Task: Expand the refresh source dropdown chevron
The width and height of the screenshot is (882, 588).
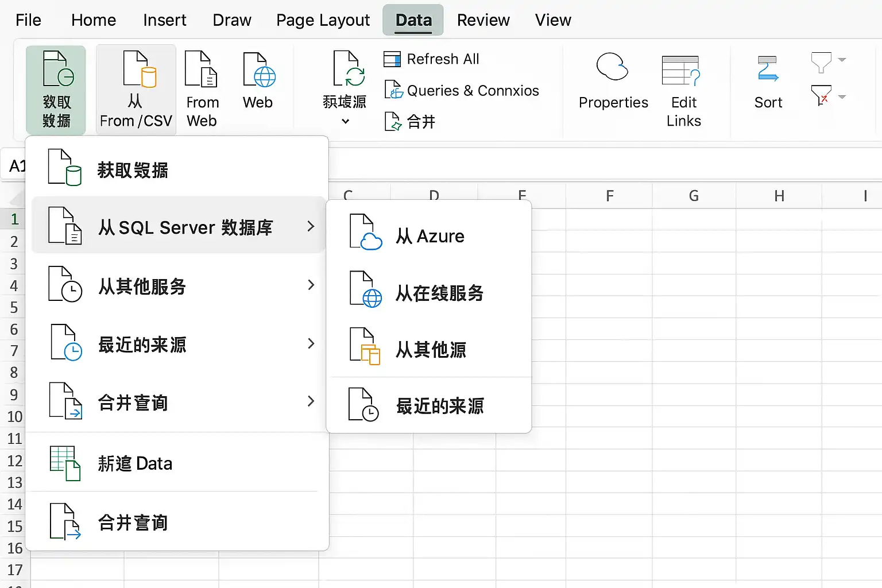Action: pyautogui.click(x=345, y=121)
